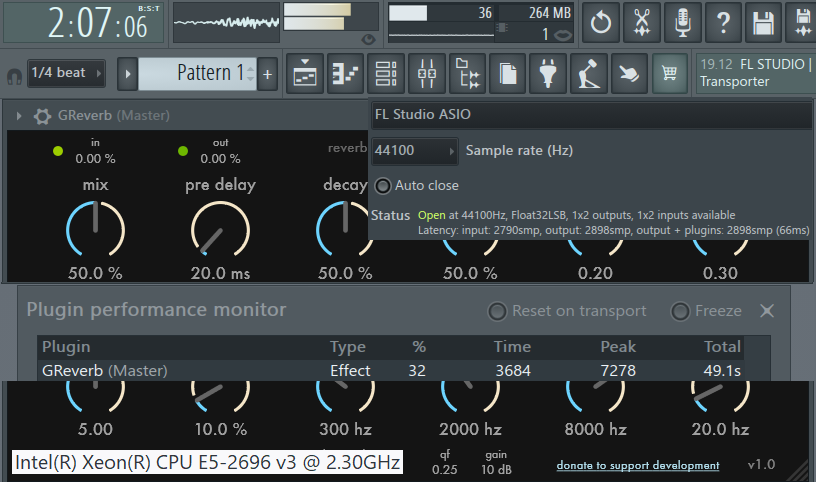
Task: Sort by the Time column header
Action: [x=513, y=347]
